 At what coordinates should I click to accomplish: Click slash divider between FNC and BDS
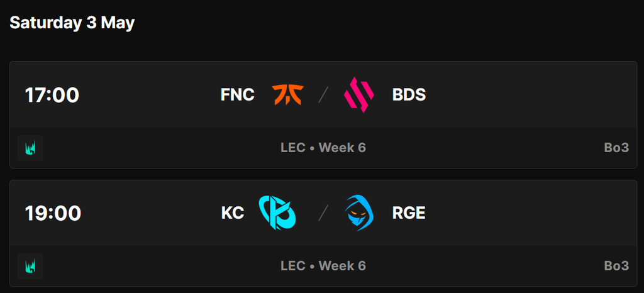click(x=324, y=95)
